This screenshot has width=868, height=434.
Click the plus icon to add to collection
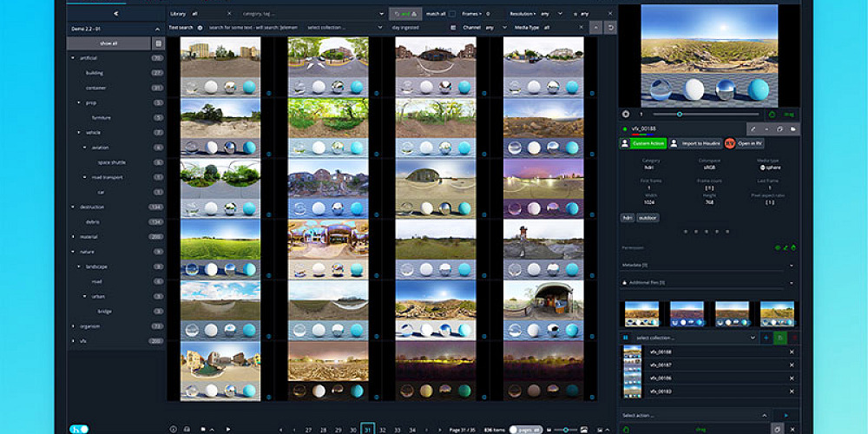click(x=766, y=337)
